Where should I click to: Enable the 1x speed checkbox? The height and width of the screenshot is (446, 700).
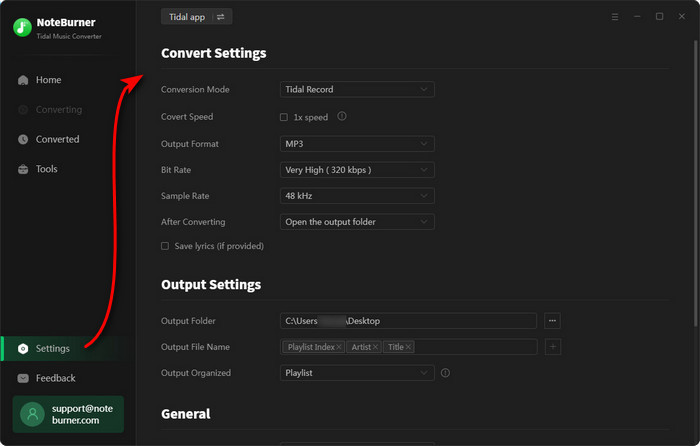283,117
